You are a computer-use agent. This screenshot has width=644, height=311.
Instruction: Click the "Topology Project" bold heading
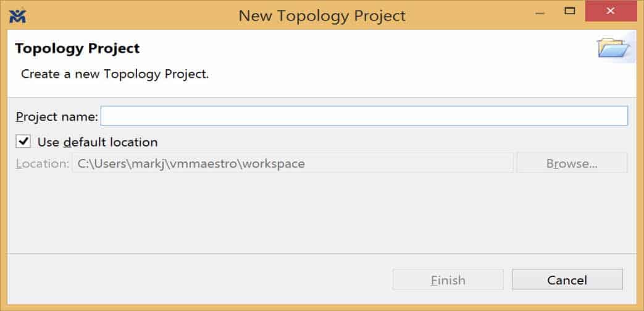[77, 49]
